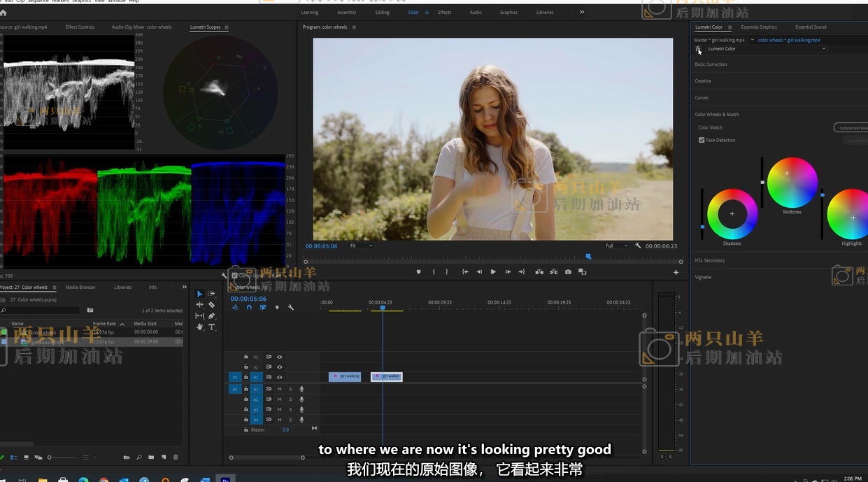The width and height of the screenshot is (868, 482).
Task: Open the Button Editor plus icon
Action: click(x=676, y=272)
